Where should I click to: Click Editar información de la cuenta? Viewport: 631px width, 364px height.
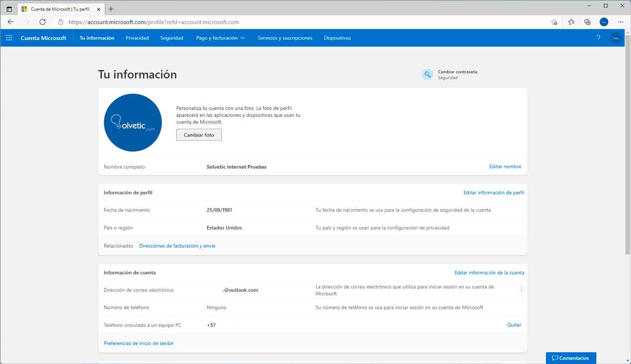click(490, 273)
